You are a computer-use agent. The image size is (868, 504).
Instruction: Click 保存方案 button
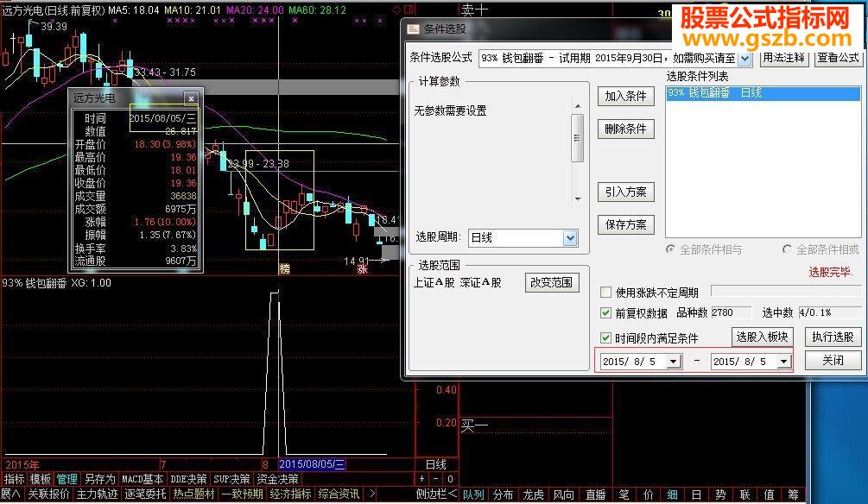(625, 224)
